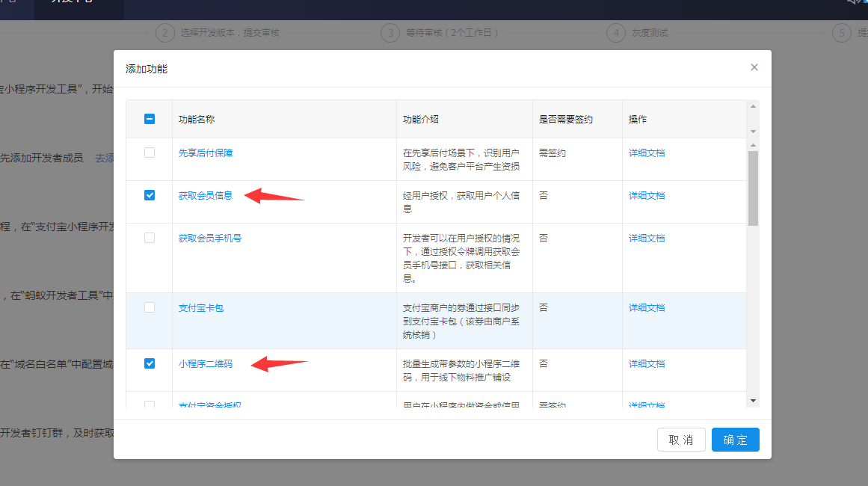Click the 支付宝卡包 function name link

coord(201,307)
